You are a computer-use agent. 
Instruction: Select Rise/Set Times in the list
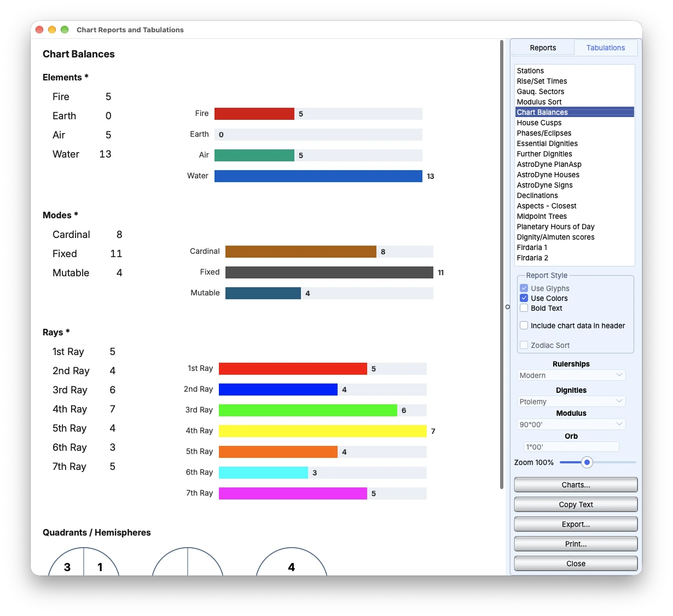[x=575, y=81]
